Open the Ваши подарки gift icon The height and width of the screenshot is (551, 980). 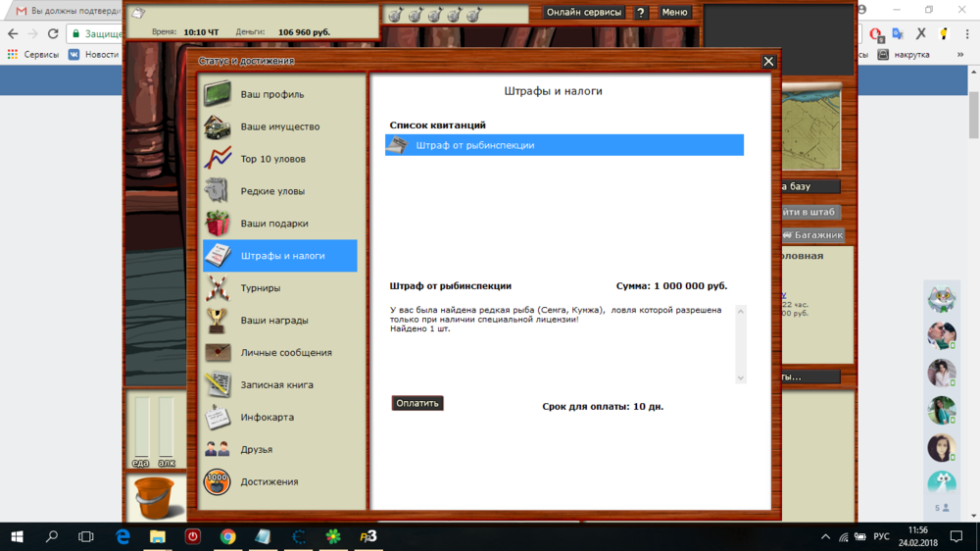[217, 224]
